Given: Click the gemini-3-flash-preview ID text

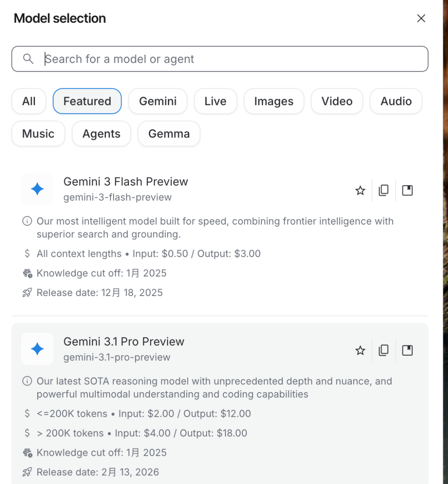Looking at the screenshot, I should tap(117, 197).
